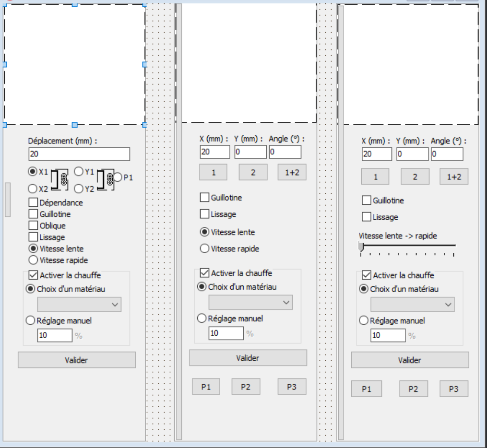The image size is (487, 448).
Task: Click the Vitesse lente -> rapide slider handle
Action: tap(361, 247)
